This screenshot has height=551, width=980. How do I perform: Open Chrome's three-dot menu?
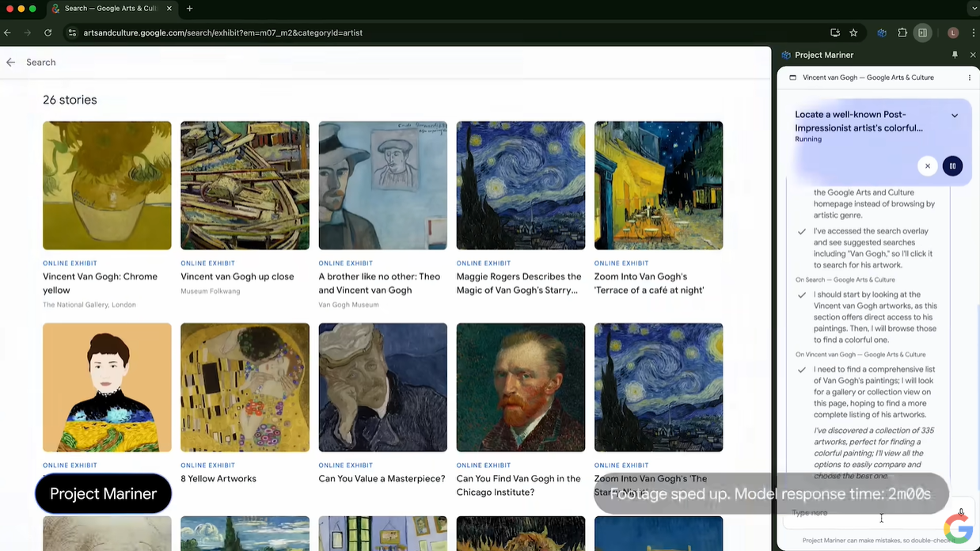click(973, 32)
